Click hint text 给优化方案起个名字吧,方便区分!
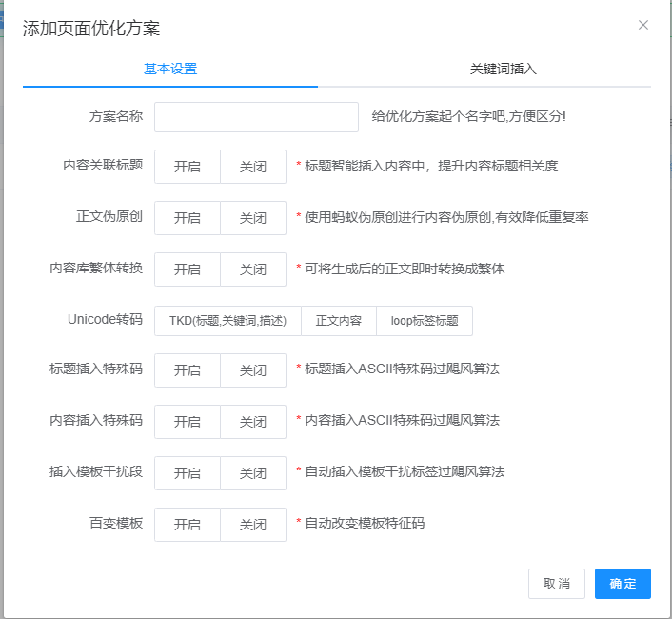 [469, 116]
